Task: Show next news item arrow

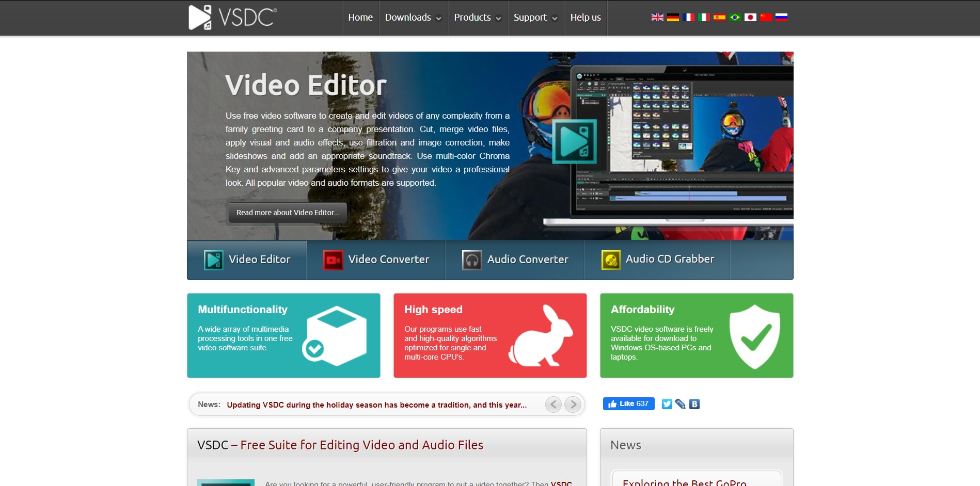Action: (573, 404)
